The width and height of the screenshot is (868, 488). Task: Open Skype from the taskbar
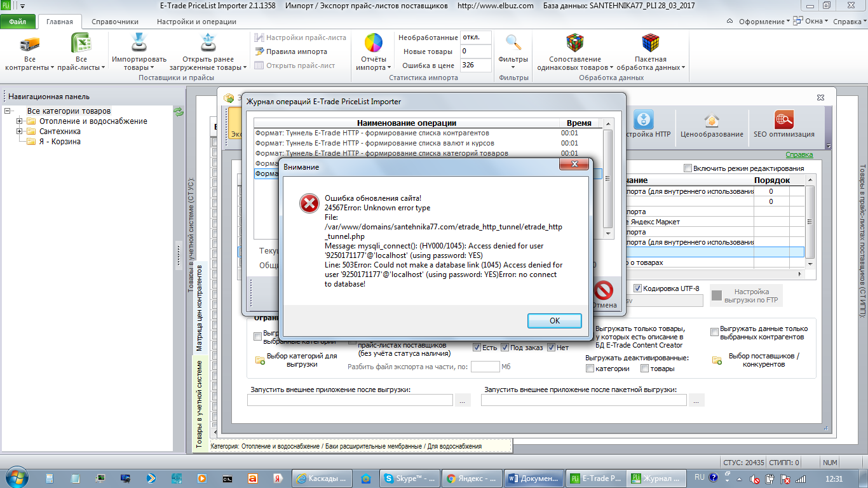coord(410,478)
